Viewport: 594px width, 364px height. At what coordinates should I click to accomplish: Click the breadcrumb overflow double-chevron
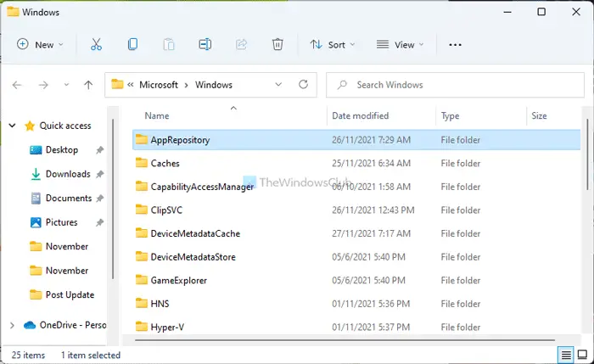coord(131,85)
